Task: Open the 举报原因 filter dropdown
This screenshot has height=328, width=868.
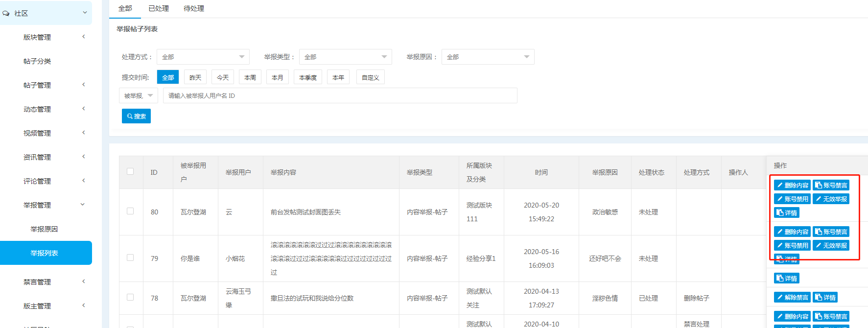Action: click(x=488, y=57)
